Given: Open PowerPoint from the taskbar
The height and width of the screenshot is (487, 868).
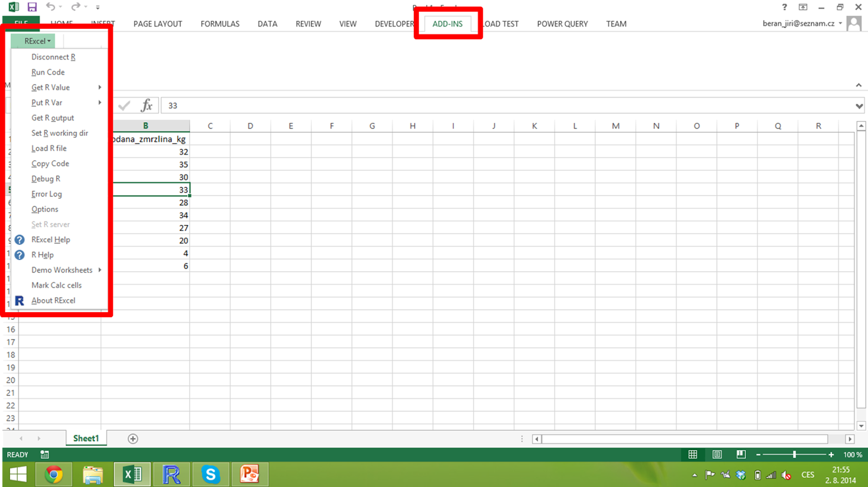Looking at the screenshot, I should (250, 475).
